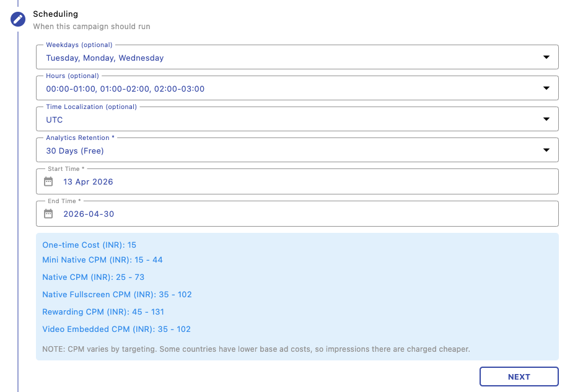Click the Mini Native CPM pricing line
570x392 pixels.
tap(102, 260)
